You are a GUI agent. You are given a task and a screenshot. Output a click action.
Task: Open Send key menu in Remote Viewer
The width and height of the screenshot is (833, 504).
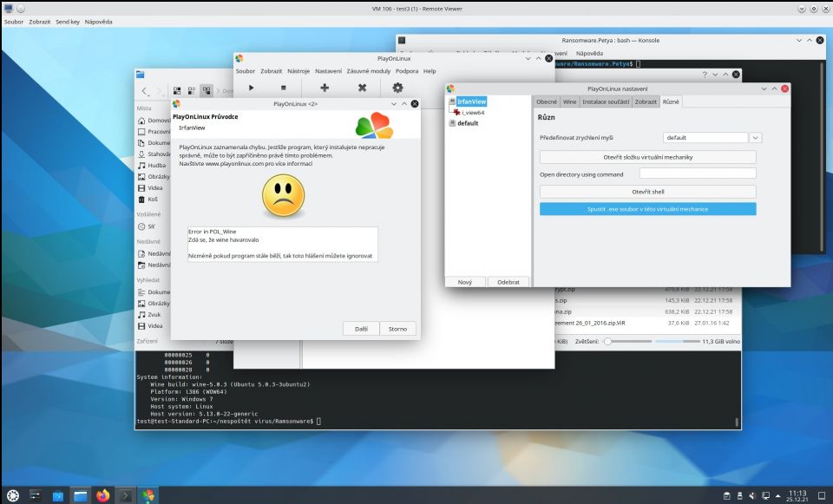pos(68,22)
